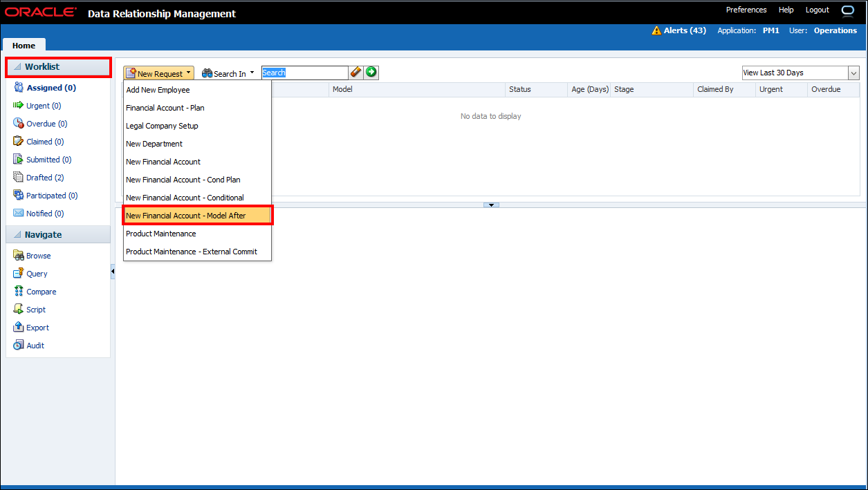This screenshot has width=868, height=490.
Task: Sort by the Overdue column header
Action: [x=833, y=89]
